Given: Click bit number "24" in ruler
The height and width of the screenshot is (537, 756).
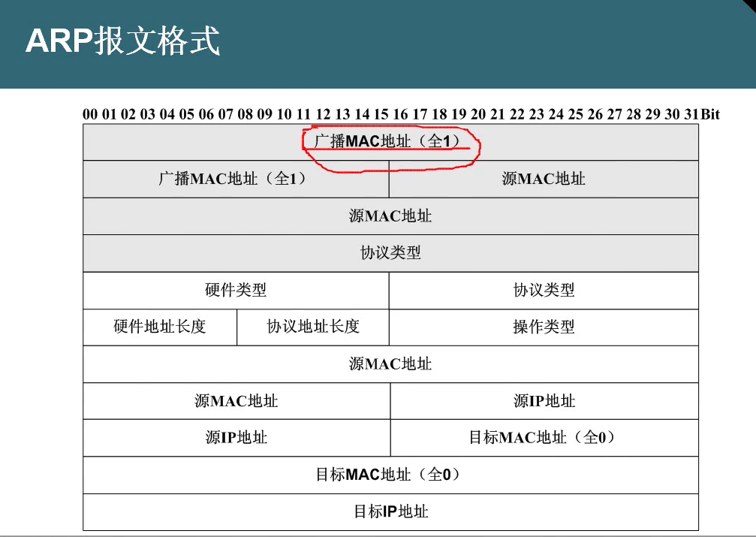Looking at the screenshot, I should [x=556, y=114].
